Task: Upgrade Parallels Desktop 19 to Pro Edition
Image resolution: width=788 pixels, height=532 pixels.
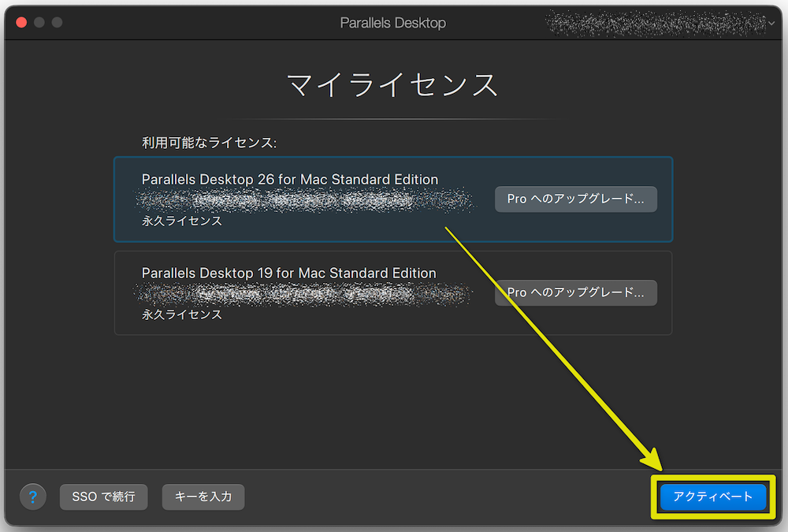Action: click(576, 292)
